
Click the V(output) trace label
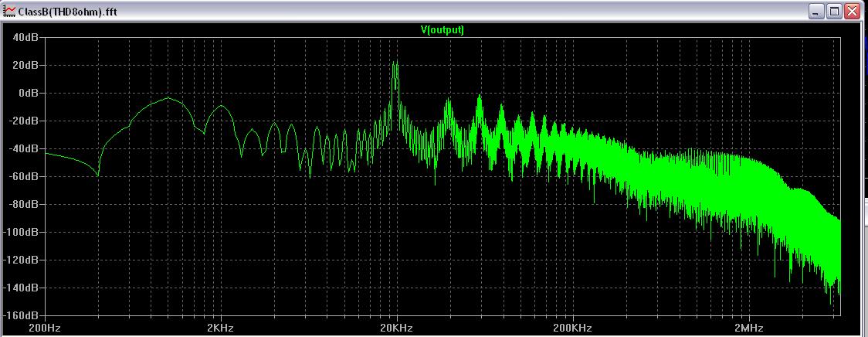coord(442,30)
